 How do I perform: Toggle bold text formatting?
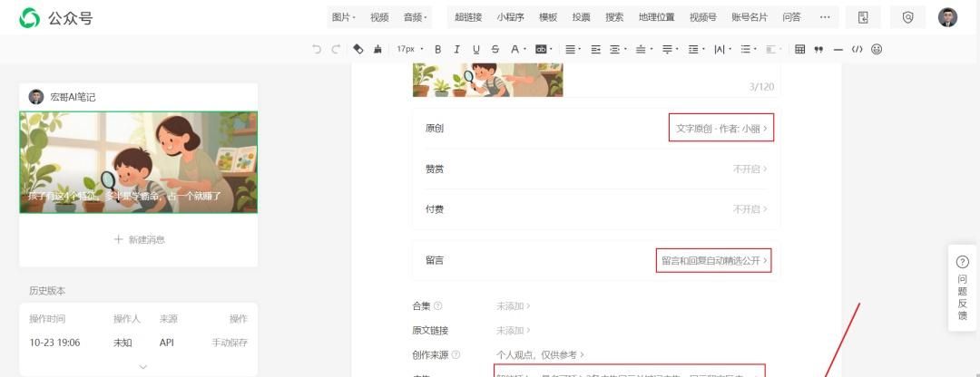[437, 50]
